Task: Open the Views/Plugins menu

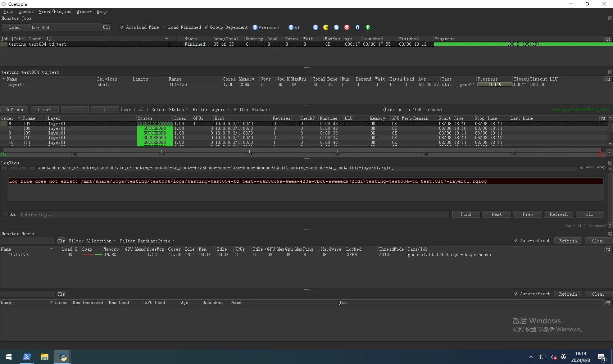Action: click(x=55, y=12)
